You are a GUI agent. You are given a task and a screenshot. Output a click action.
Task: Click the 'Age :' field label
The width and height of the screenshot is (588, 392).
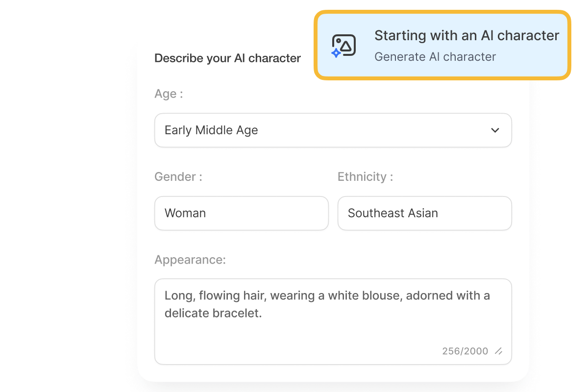169,94
